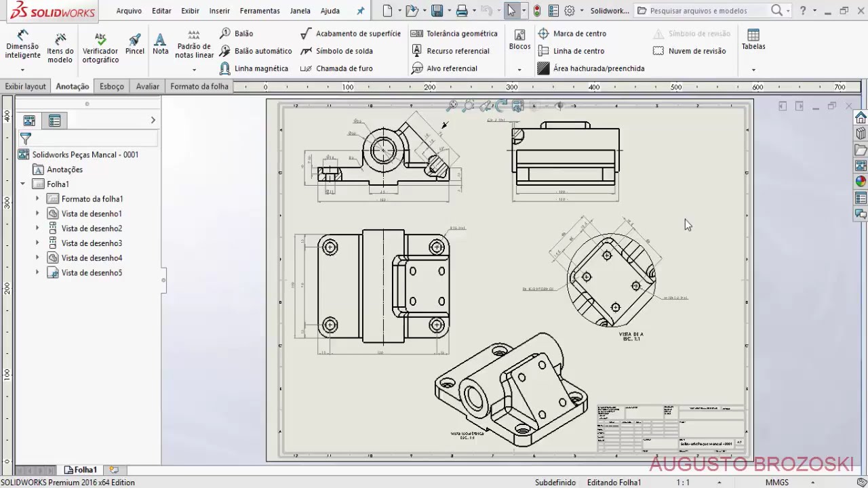
Task: Click the Balão automático tool
Action: click(x=256, y=51)
